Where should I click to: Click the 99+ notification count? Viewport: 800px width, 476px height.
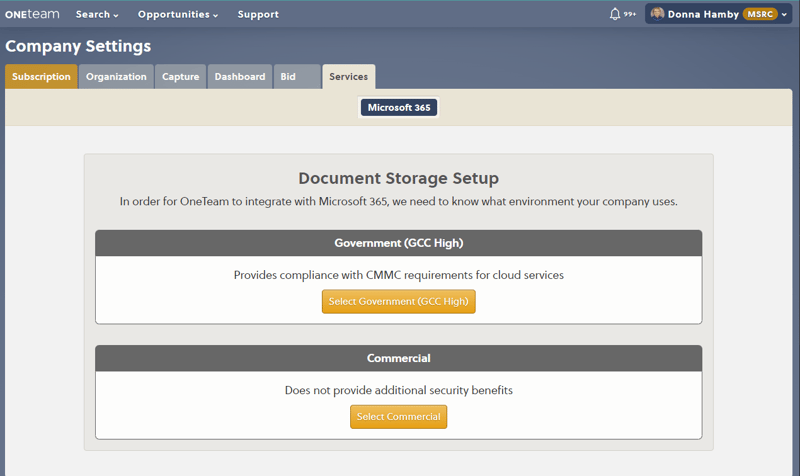click(x=630, y=14)
